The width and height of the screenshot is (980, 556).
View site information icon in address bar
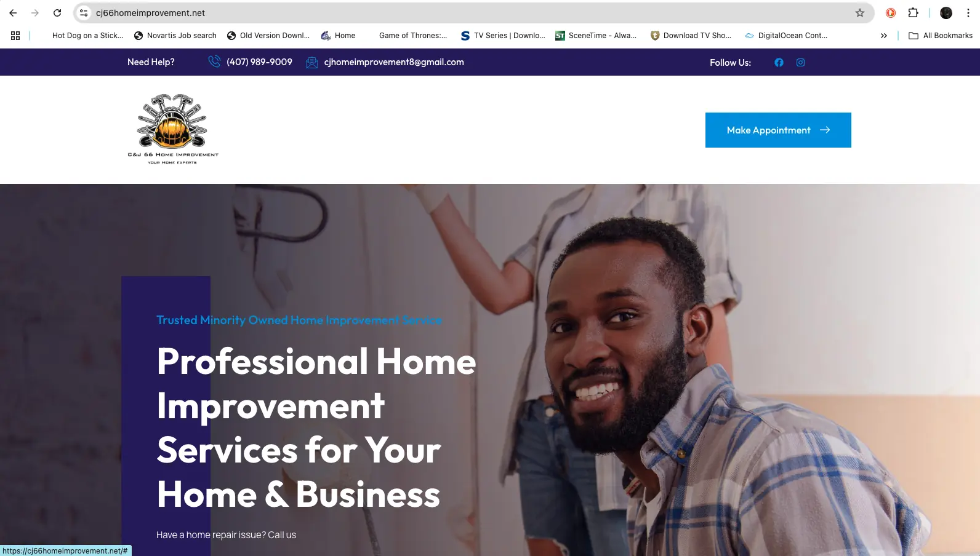point(84,13)
